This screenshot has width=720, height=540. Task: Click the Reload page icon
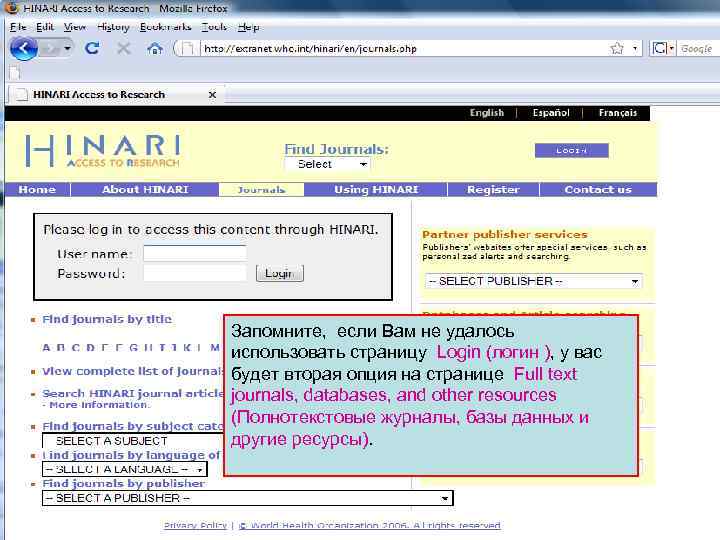(92, 48)
